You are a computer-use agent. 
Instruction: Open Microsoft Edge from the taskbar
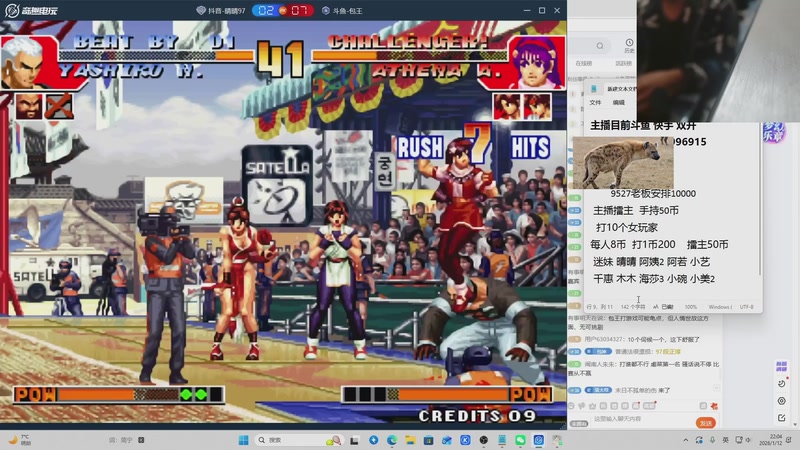tap(392, 440)
